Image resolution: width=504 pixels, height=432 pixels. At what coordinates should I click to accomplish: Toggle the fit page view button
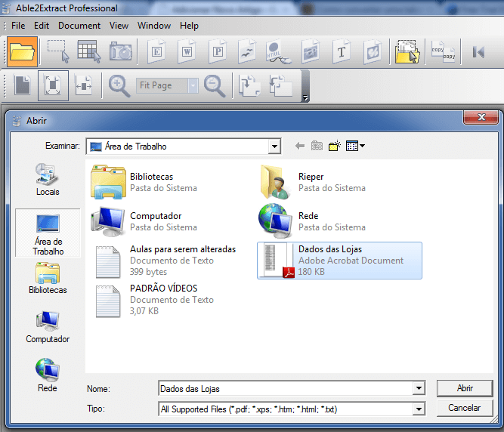click(53, 86)
